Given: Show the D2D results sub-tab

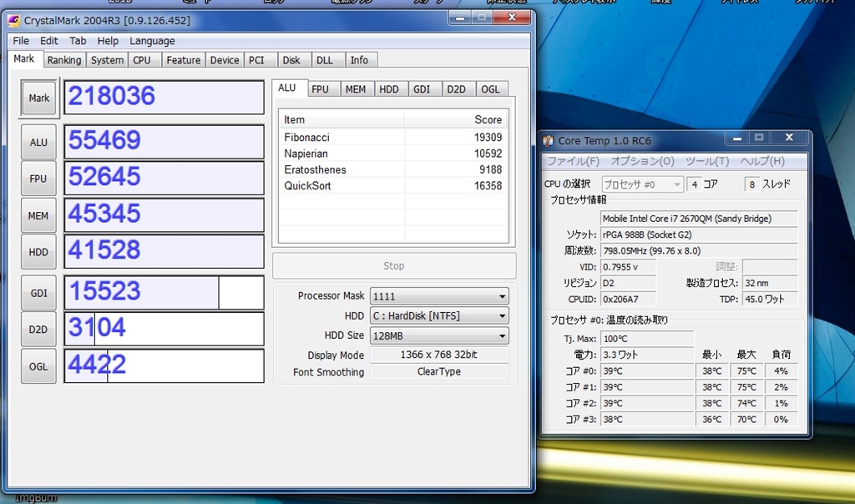Looking at the screenshot, I should 457,89.
